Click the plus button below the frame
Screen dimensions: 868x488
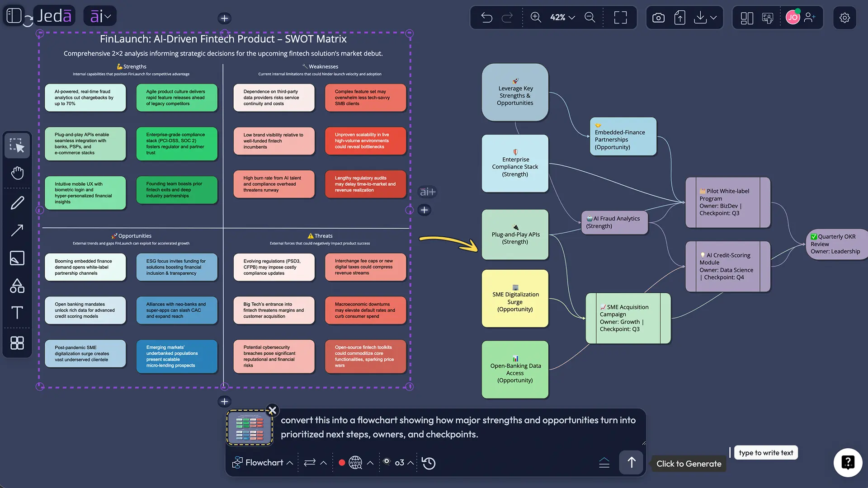pos(224,401)
